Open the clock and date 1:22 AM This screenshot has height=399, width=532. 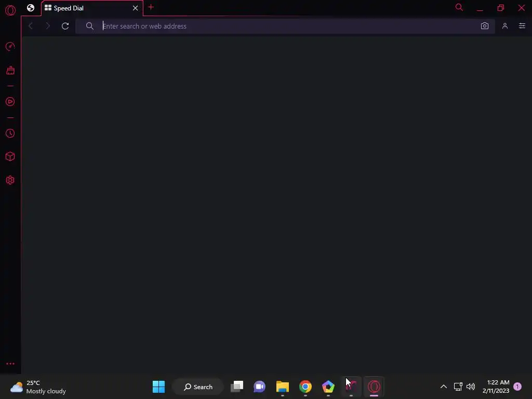pyautogui.click(x=496, y=387)
